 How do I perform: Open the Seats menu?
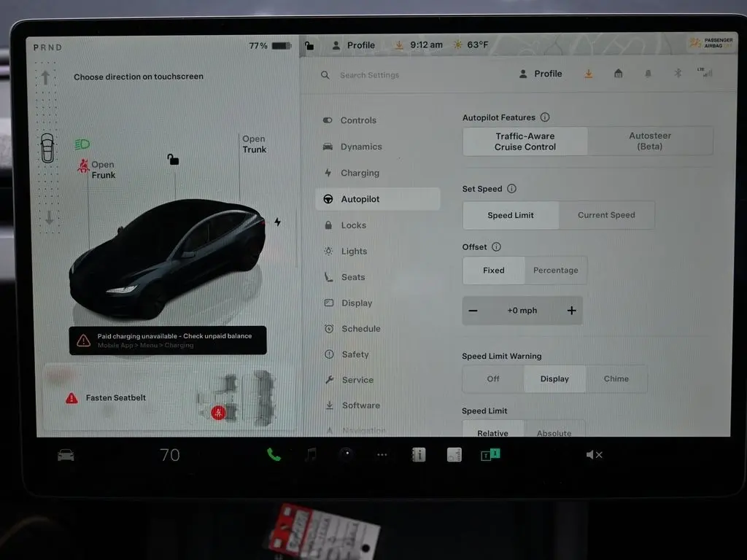click(x=378, y=277)
